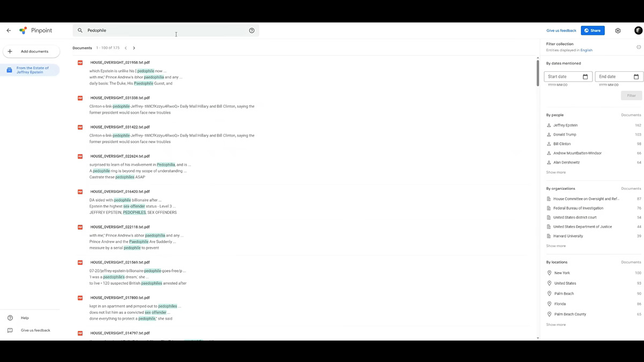Viewport: 644px width, 362px height.
Task: Expand Show more under By locations
Action: pos(555,324)
